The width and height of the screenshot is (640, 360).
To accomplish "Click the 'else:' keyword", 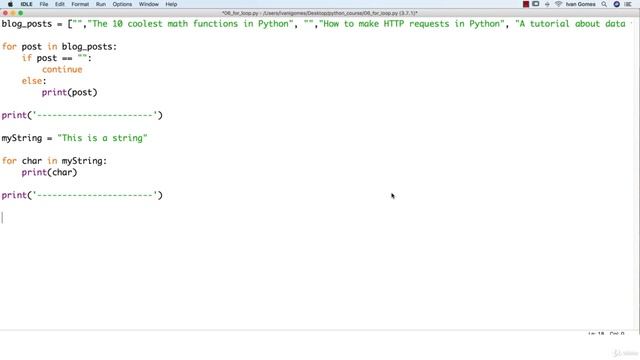I will (34, 81).
